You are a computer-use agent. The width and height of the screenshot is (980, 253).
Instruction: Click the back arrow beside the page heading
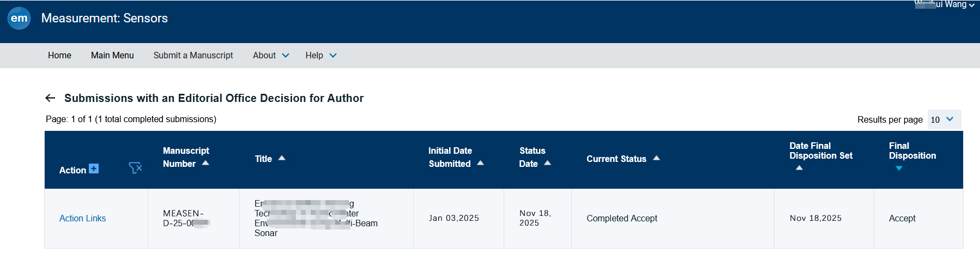click(50, 98)
